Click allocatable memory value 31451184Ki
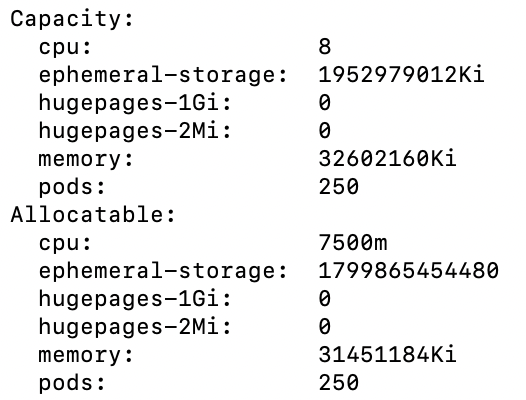 [x=387, y=354]
